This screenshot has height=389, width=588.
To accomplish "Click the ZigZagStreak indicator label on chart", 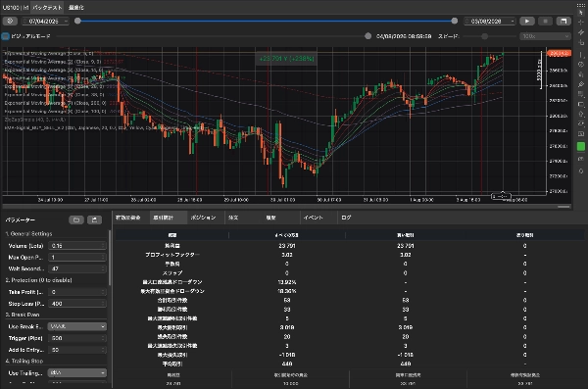I will 35,120.
